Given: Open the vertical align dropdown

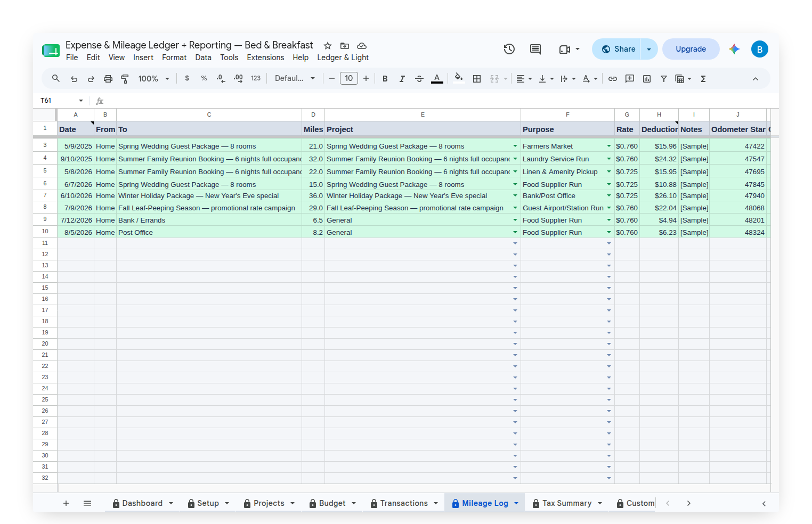Looking at the screenshot, I should click(x=546, y=79).
